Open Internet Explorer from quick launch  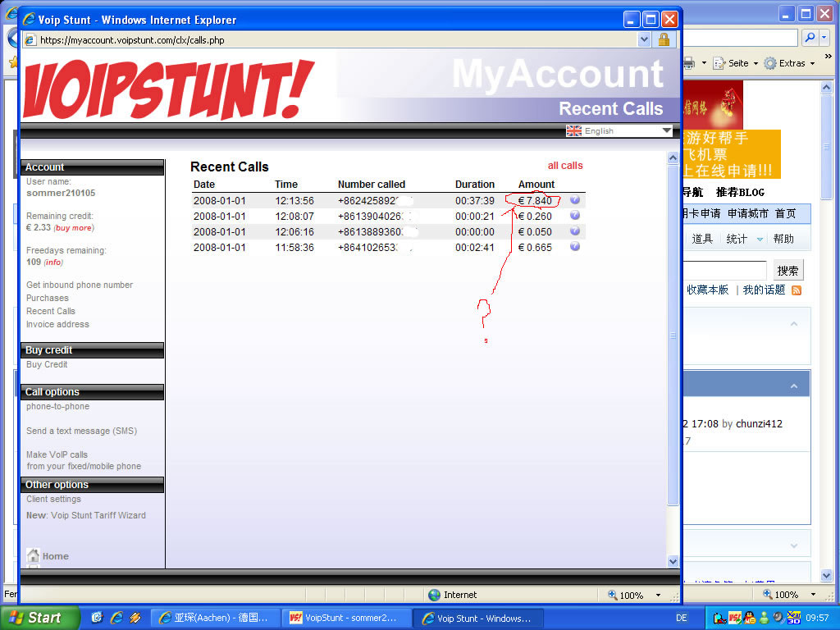(x=116, y=618)
